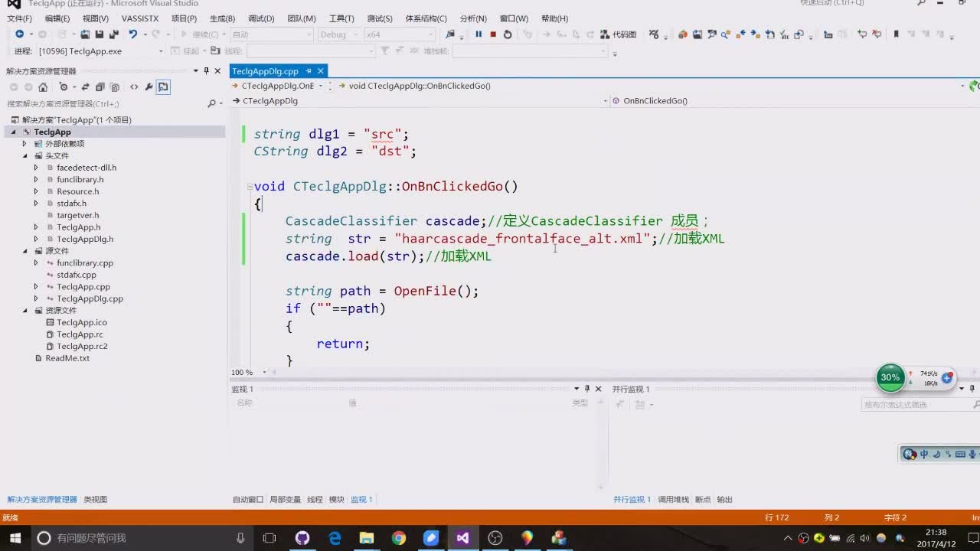Open GitHub Desktop from the taskbar
980x551 pixels.
[x=302, y=538]
